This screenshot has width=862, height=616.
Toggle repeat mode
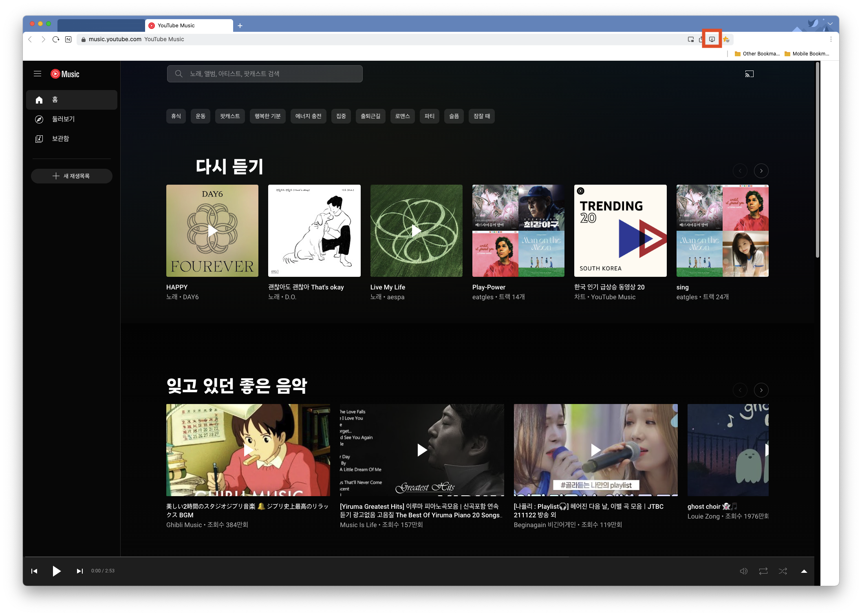click(x=763, y=571)
